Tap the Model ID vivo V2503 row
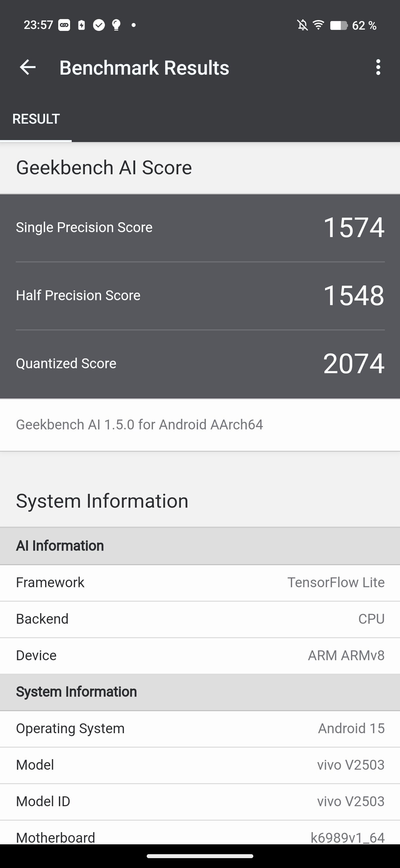This screenshot has width=400, height=868. pos(200,801)
